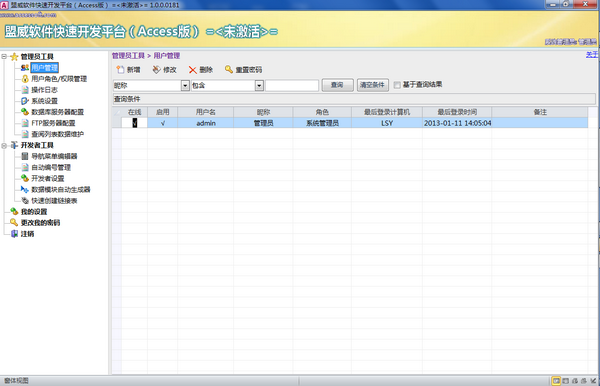The width and height of the screenshot is (600, 386).
Task: Switch to Design view icon in status bar
Action: pos(593,381)
